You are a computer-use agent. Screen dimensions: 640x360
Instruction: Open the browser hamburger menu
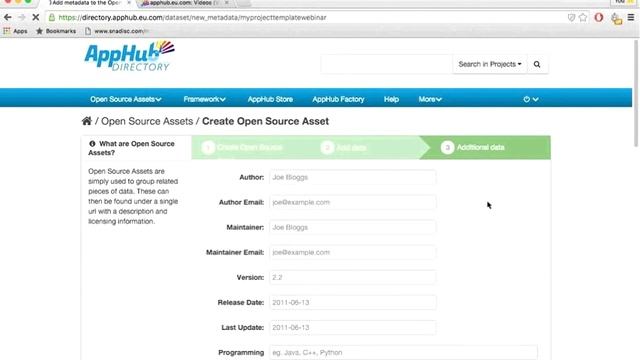tap(631, 18)
